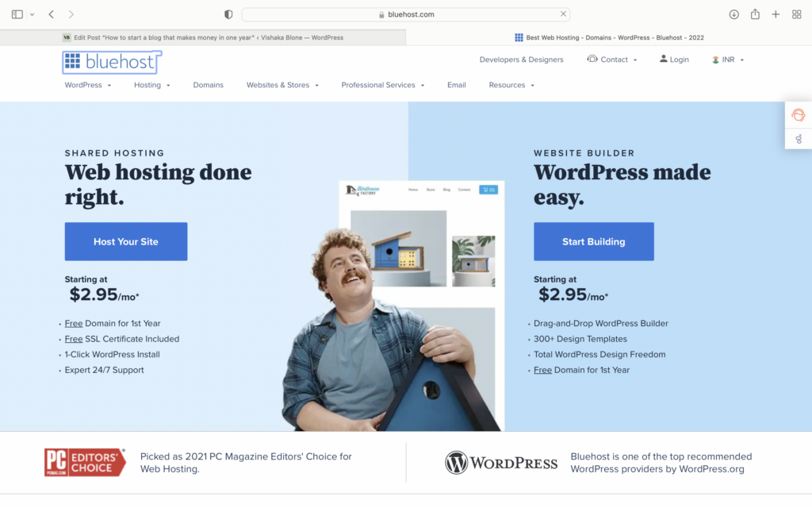812x508 pixels.
Task: Click 300+ Design Templates text
Action: pyautogui.click(x=580, y=339)
